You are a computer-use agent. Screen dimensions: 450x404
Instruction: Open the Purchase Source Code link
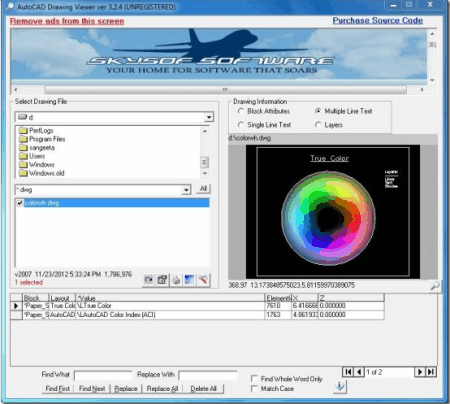[x=378, y=21]
